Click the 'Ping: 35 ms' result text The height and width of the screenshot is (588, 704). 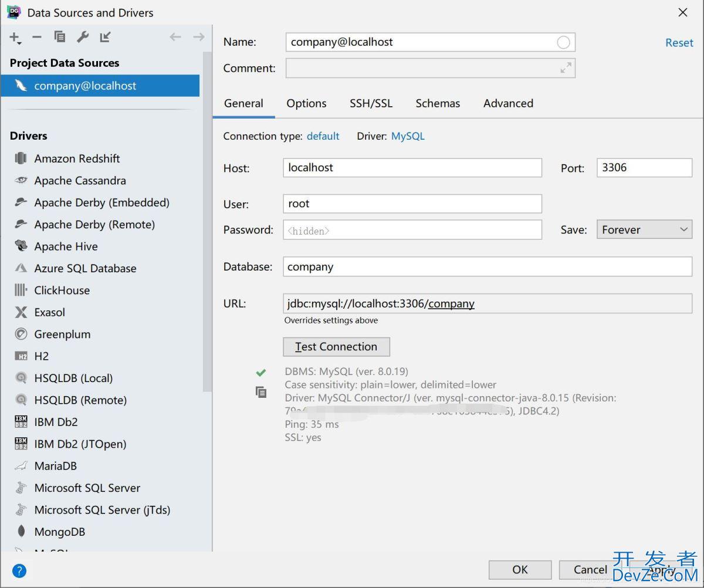(x=312, y=424)
